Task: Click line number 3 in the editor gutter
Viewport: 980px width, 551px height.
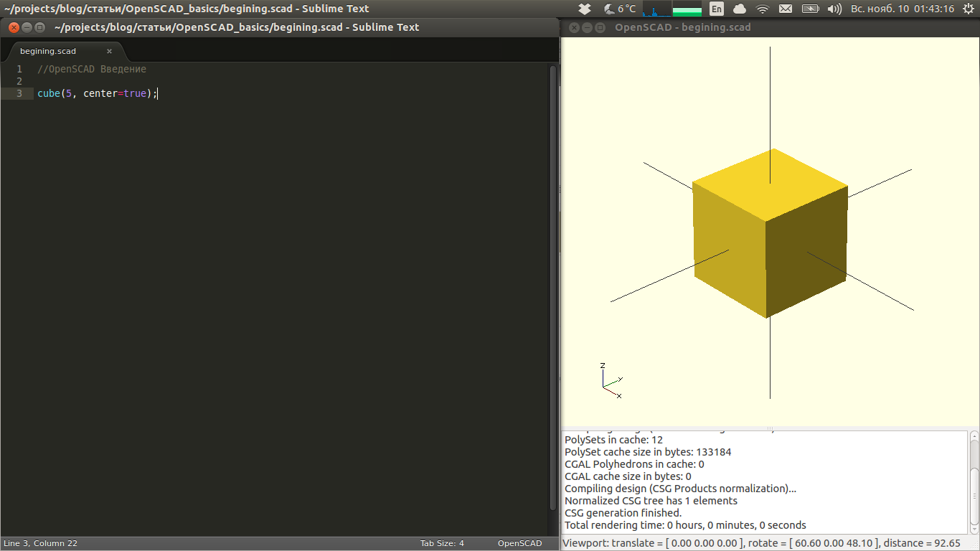Action: tap(19, 93)
